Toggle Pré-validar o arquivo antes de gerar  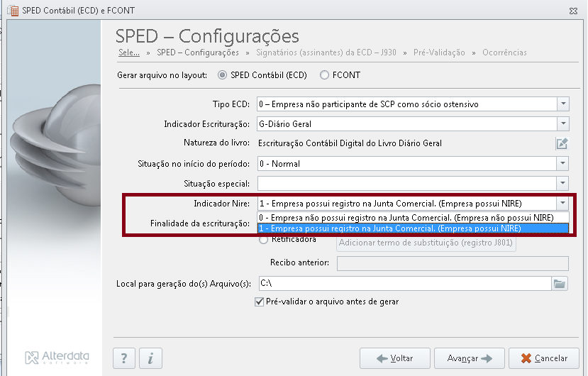point(259,302)
